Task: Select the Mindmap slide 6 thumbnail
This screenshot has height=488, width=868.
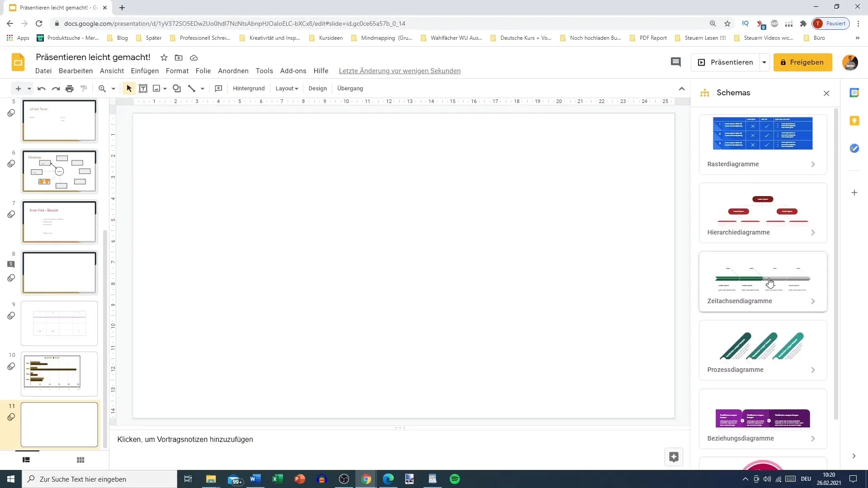Action: (59, 171)
